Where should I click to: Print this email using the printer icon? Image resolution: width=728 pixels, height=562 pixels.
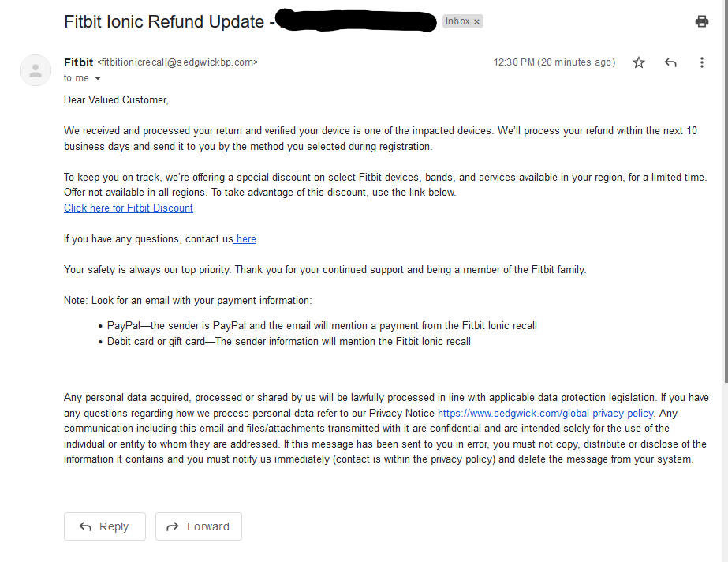701,21
